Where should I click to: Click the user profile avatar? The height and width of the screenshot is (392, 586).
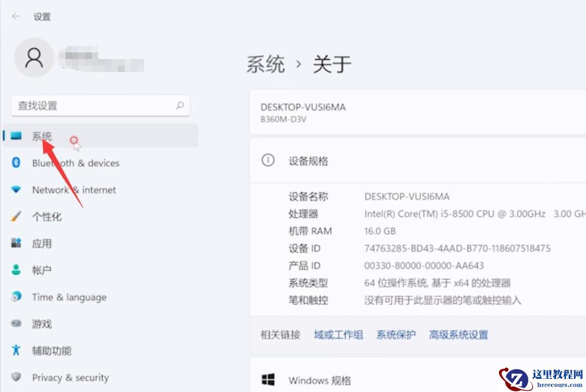point(34,58)
